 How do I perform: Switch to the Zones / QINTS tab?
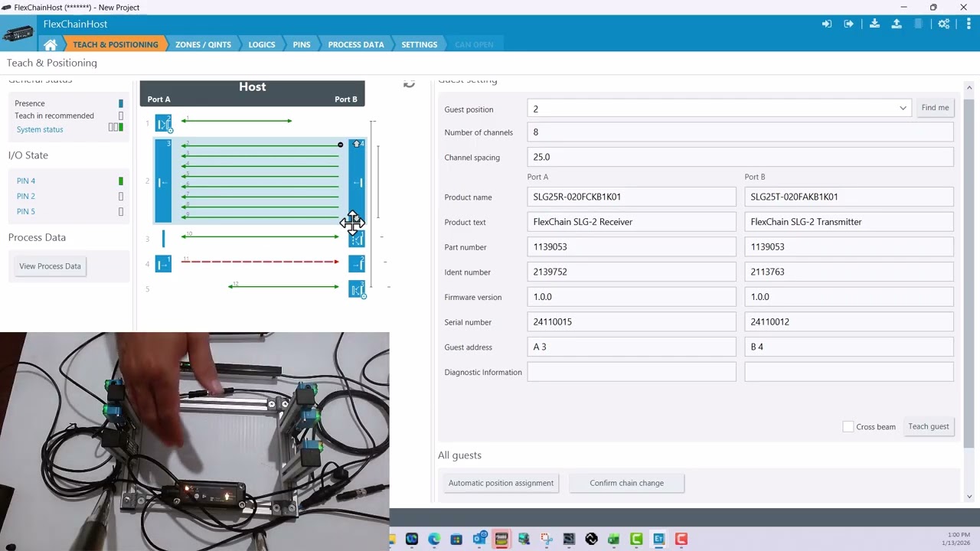pos(203,44)
